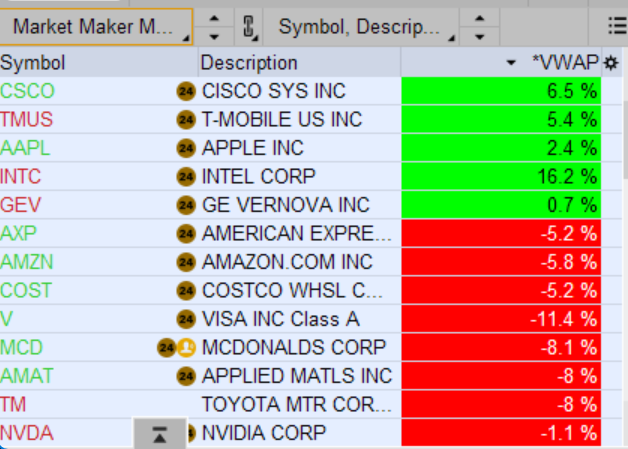This screenshot has height=449, width=628.
Task: Click the green 16.2 % VWAP cell for INTC
Action: point(500,177)
